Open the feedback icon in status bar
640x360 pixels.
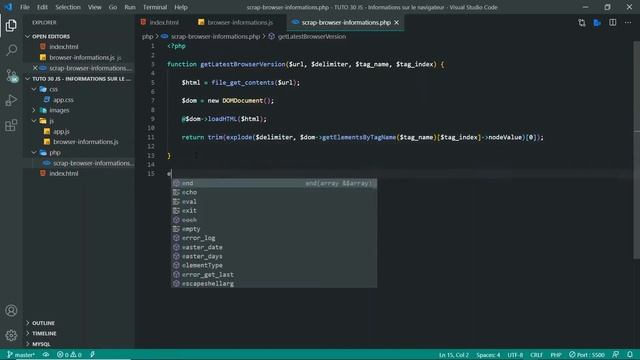tap(616, 355)
